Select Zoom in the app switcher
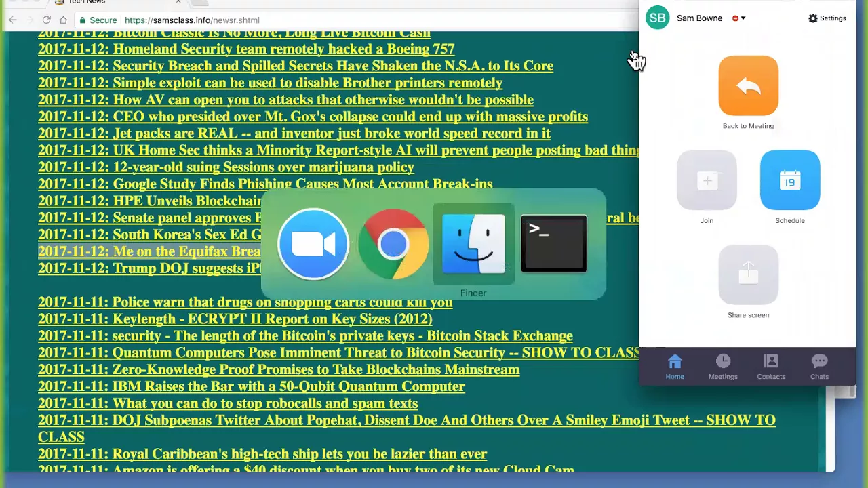 click(313, 244)
